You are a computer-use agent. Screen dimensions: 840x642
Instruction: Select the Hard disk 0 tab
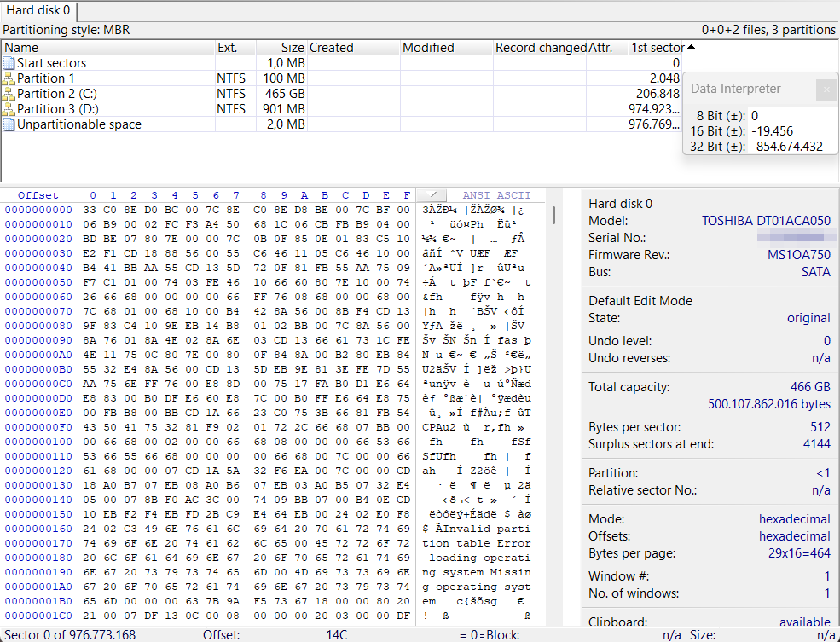point(38,11)
